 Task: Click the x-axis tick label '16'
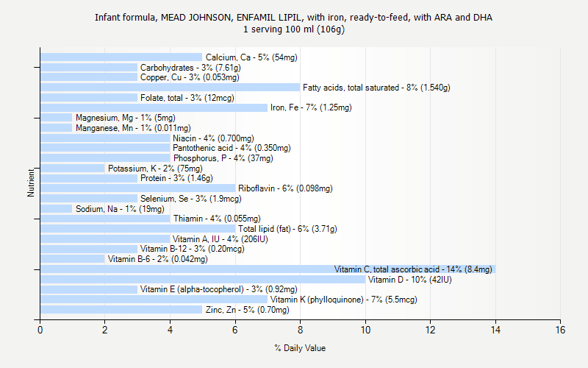tap(560, 330)
